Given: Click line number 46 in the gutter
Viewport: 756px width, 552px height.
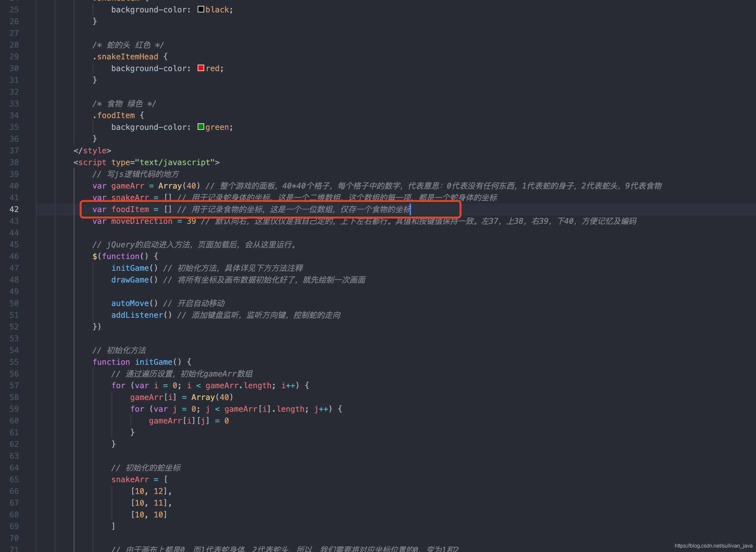Looking at the screenshot, I should [14, 256].
